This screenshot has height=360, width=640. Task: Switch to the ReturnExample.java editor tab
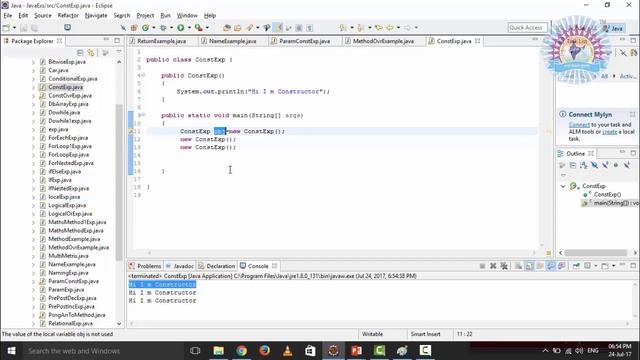(x=161, y=41)
